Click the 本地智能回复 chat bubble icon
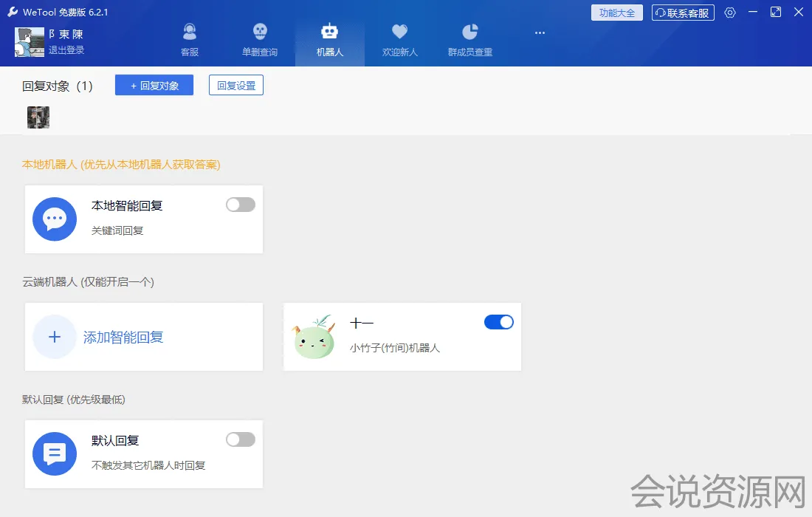The image size is (812, 517). click(55, 219)
